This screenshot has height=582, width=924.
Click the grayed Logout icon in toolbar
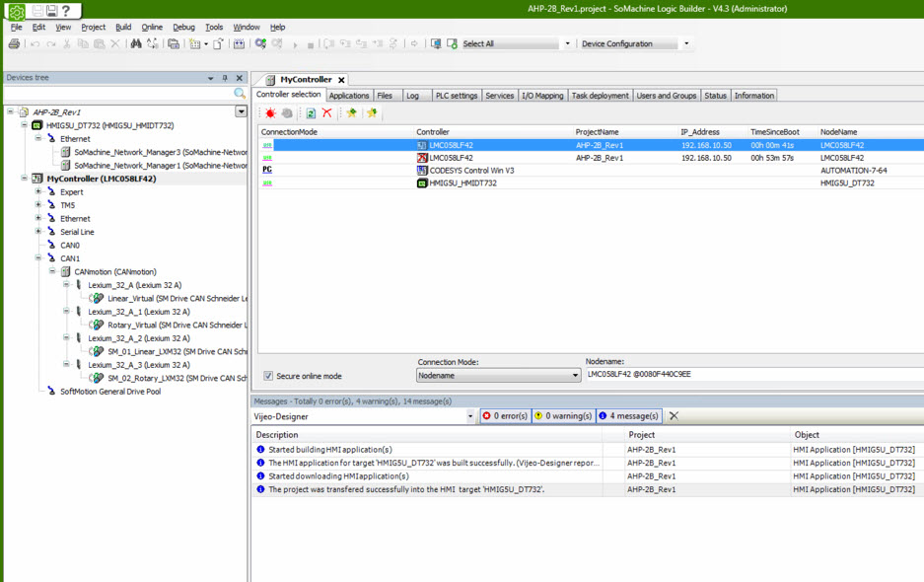[277, 43]
